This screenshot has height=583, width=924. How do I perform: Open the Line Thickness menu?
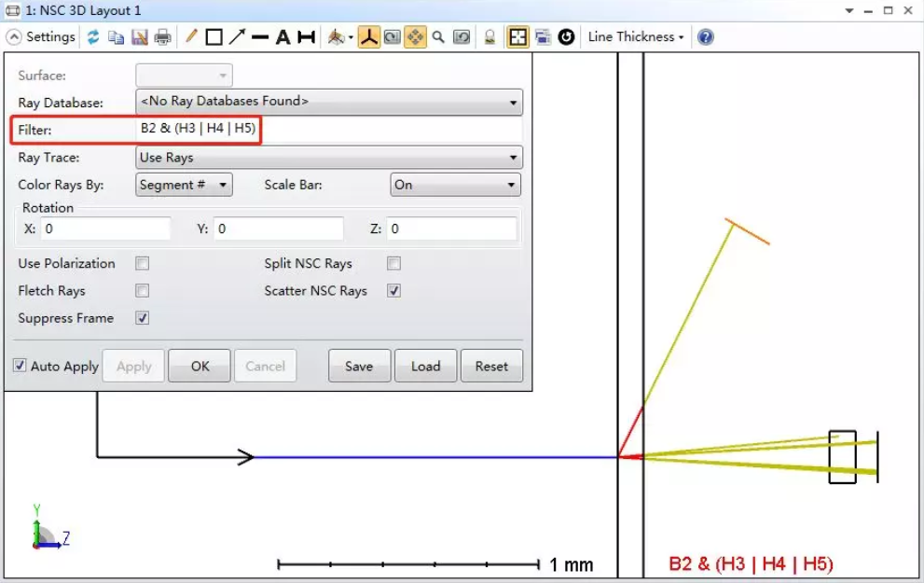(635, 37)
